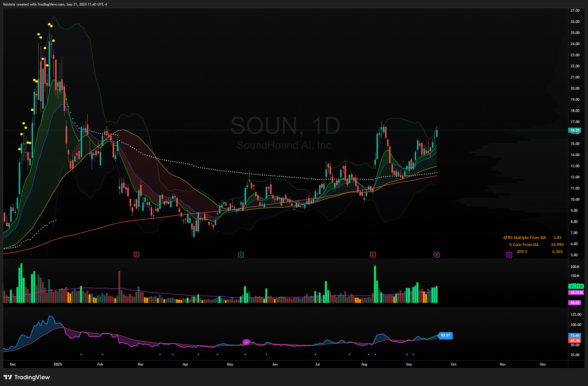Click the 'ATR% Multiple From MA' text
This screenshot has width=588, height=386.
point(524,238)
